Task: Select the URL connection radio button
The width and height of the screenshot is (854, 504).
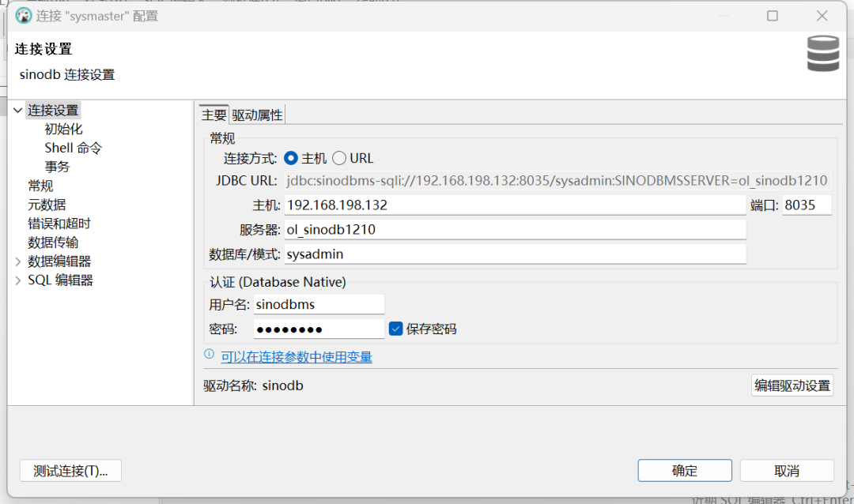Action: tap(338, 158)
